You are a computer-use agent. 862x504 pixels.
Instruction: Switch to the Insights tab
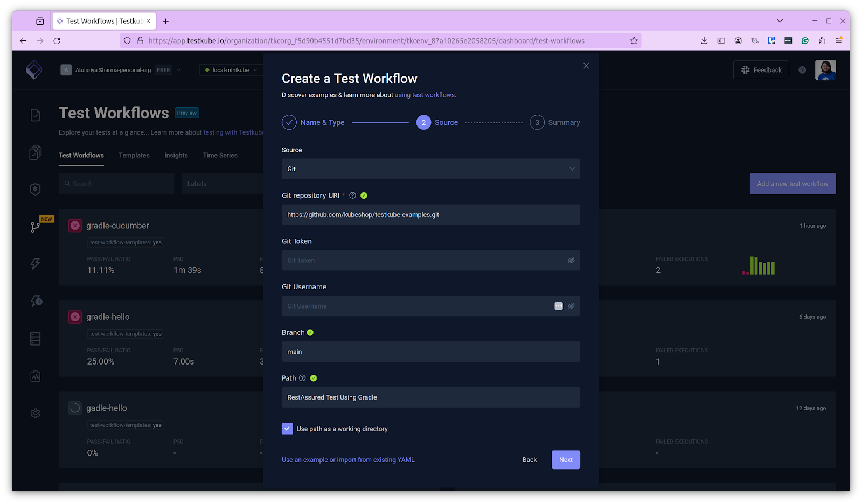coord(176,155)
